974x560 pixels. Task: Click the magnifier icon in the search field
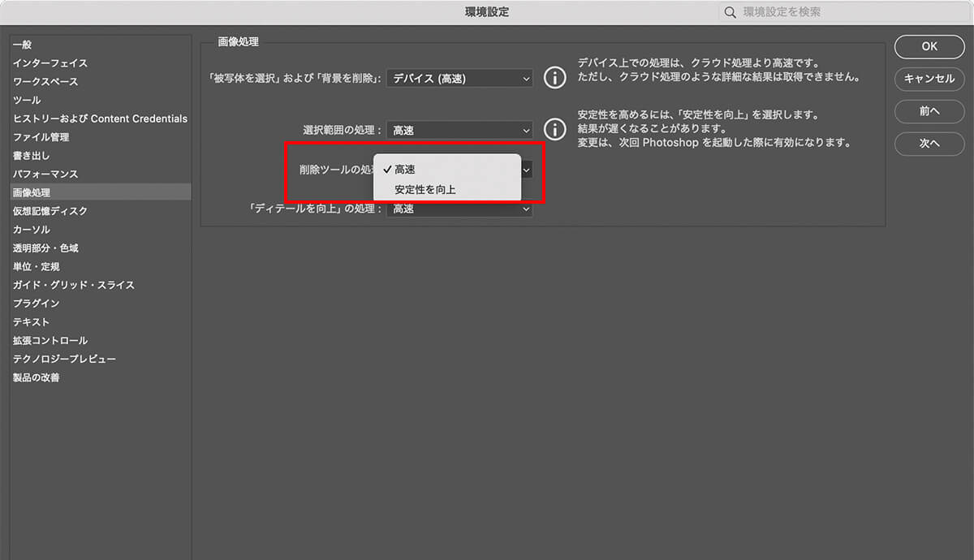coord(730,12)
